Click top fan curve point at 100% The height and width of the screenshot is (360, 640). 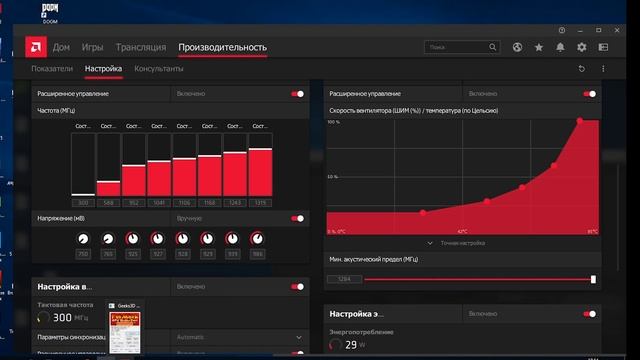pyautogui.click(x=580, y=120)
